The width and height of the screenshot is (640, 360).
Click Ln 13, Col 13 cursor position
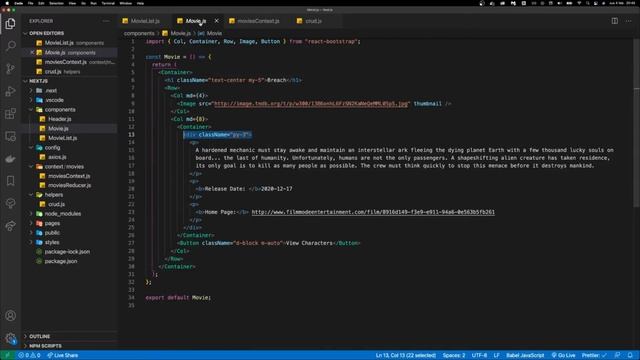[x=406, y=356]
